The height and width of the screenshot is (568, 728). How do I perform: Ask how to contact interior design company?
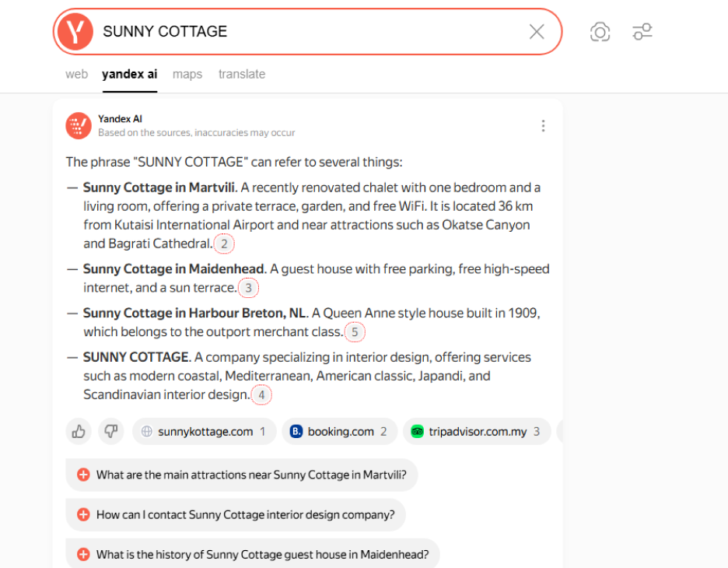pos(236,514)
